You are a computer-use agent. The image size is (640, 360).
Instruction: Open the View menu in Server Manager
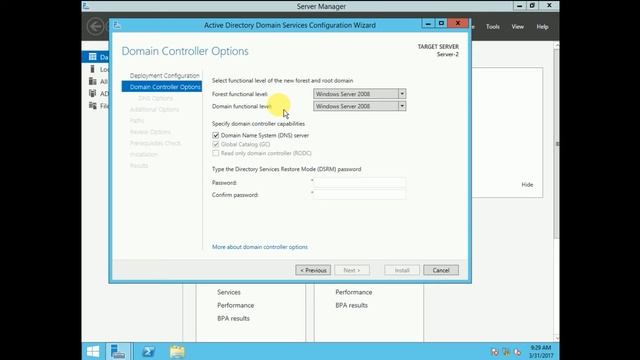[518, 27]
